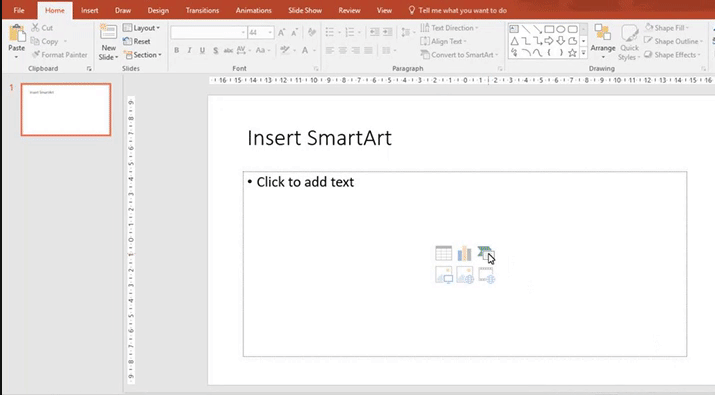
Task: Toggle Underline formatting
Action: pyautogui.click(x=202, y=50)
